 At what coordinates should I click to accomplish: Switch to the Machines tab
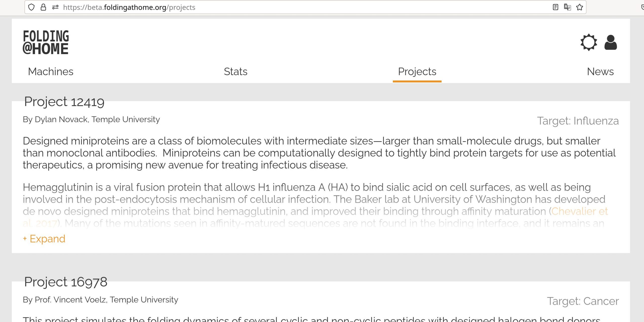tap(51, 72)
